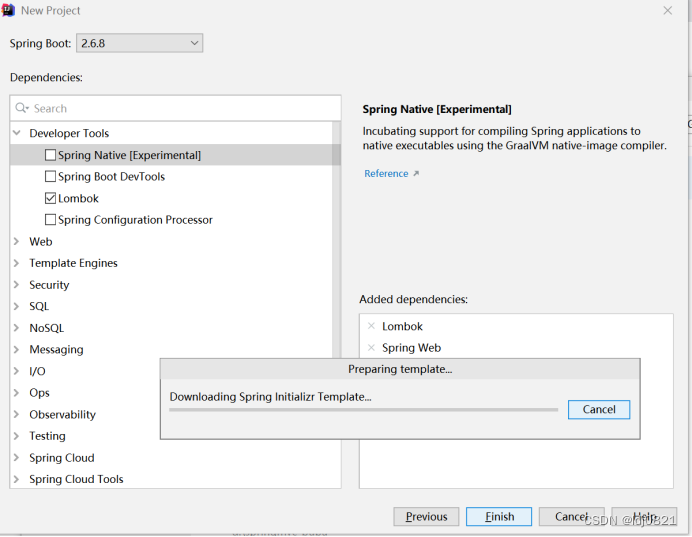Select the Template Engines row label
Viewport: 692px width, 537px height.
[73, 263]
